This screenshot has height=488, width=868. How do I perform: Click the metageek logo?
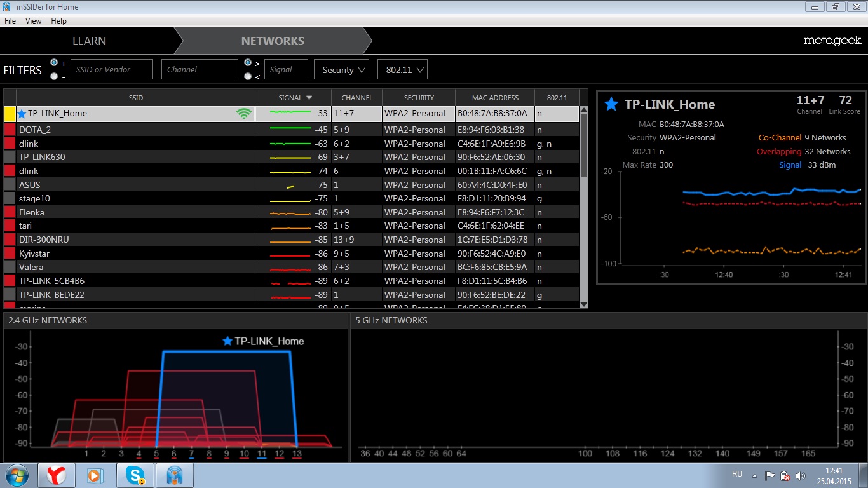pyautogui.click(x=832, y=41)
